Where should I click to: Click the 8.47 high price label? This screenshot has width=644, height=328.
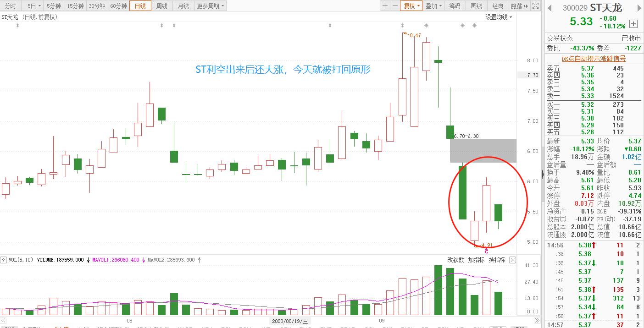point(415,35)
